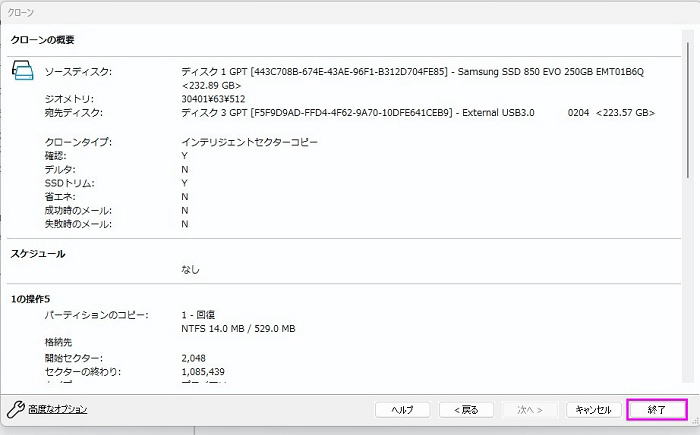Select the ソースディスク label

click(x=78, y=72)
